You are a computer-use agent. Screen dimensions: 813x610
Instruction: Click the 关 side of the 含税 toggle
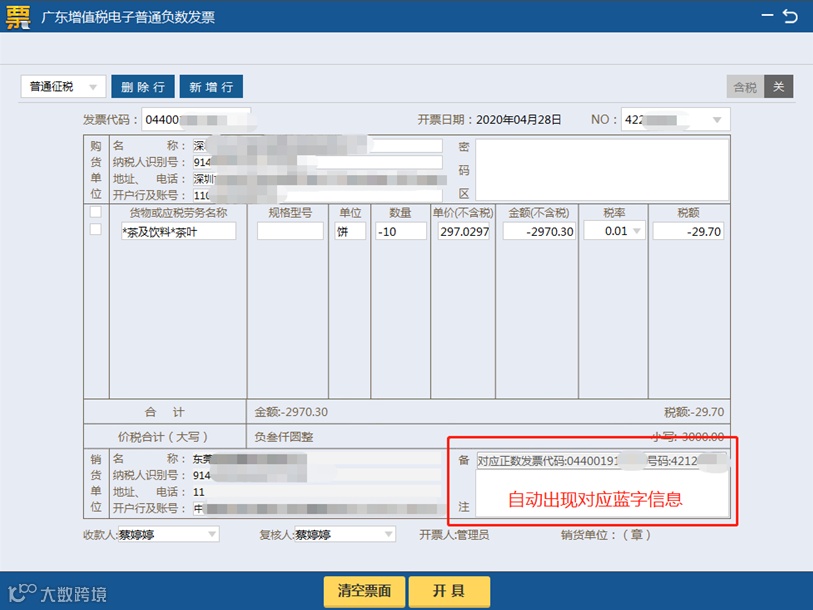pos(778,87)
